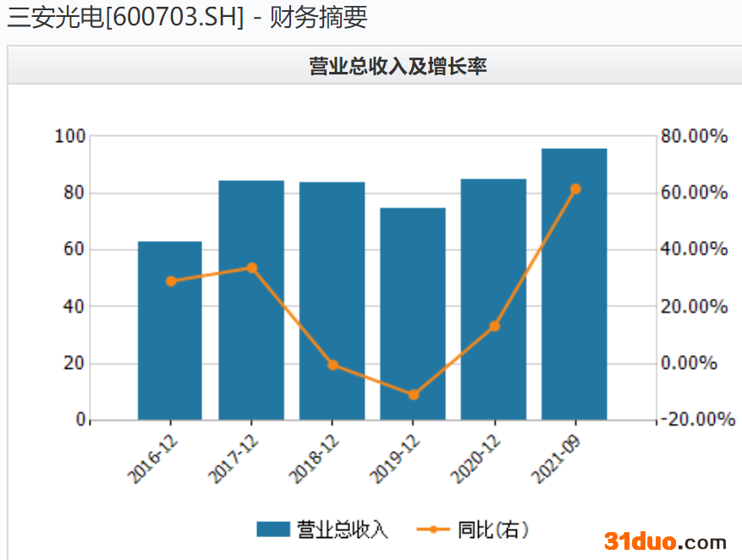Select the 2020-12 growth rate point
Viewport: 742px width, 560px height.
click(494, 327)
